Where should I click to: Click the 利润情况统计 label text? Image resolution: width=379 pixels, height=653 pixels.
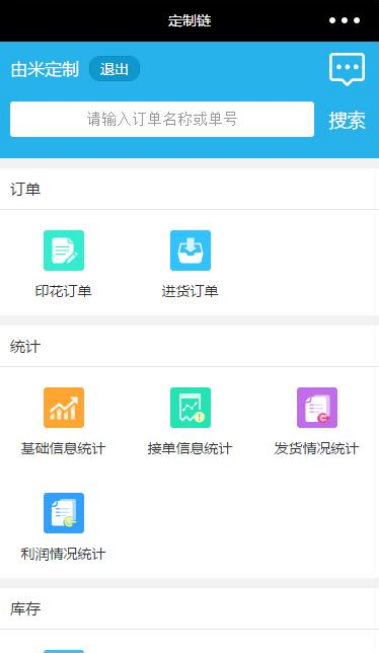tap(63, 554)
